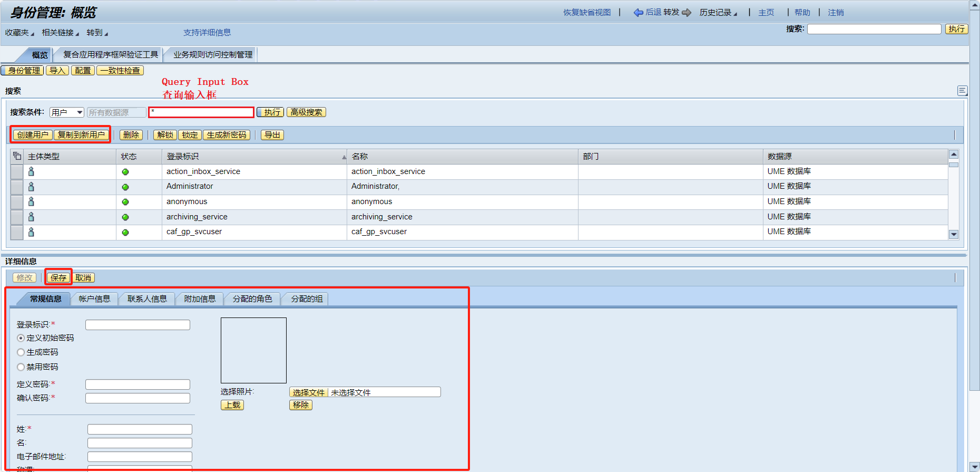Click sort arrow in 登录标识 column header
This screenshot has width=980, height=472.
tap(344, 157)
